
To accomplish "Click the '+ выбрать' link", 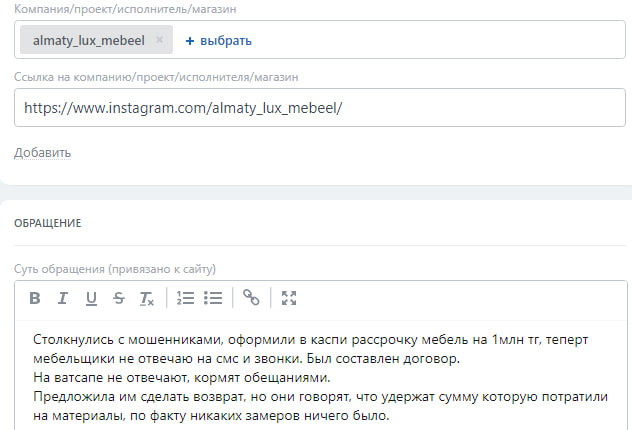I will point(218,41).
